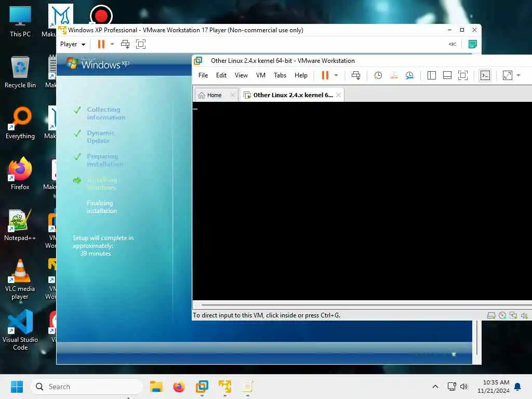Expand the stretch guest dropdown arrow
Viewport: 532px width, 399px height.
[x=518, y=75]
